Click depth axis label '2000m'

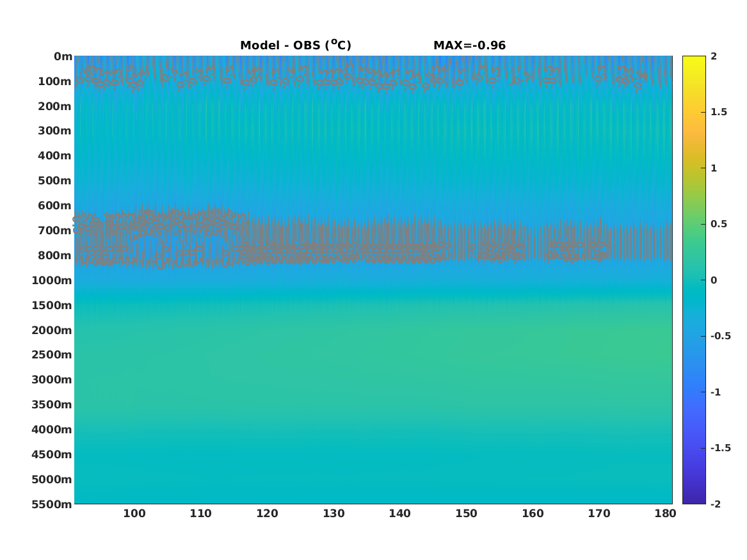pos(52,330)
